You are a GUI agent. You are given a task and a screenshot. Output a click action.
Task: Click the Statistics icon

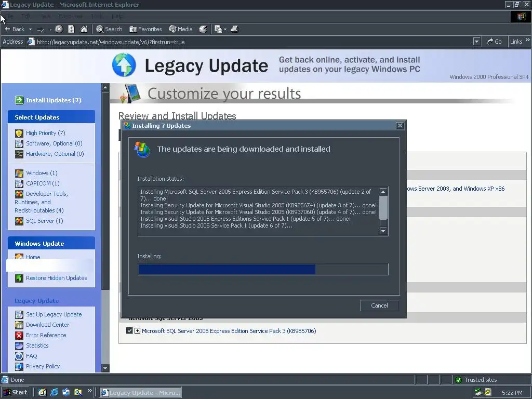[x=19, y=345]
